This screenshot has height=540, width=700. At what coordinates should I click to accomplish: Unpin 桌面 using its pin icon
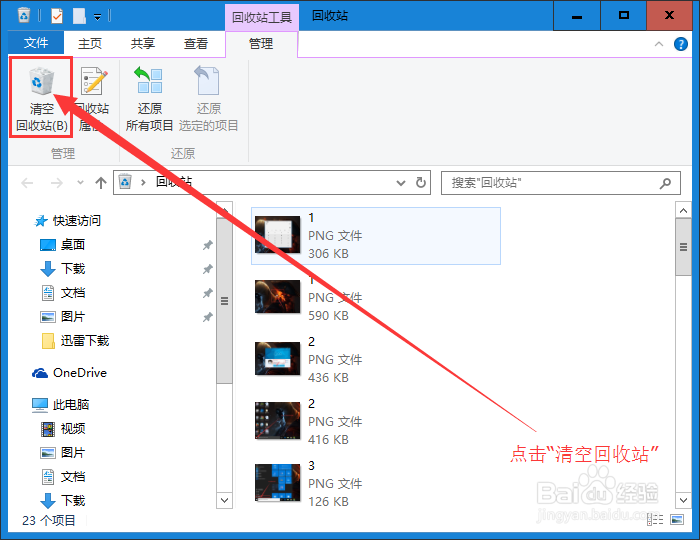point(208,245)
